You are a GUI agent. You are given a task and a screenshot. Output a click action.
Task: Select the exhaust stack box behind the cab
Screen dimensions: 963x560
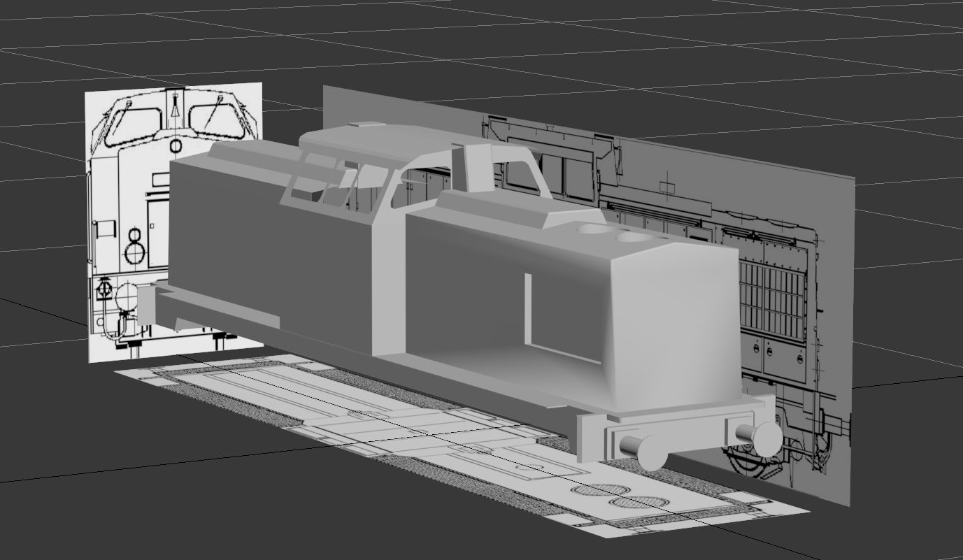[476, 166]
